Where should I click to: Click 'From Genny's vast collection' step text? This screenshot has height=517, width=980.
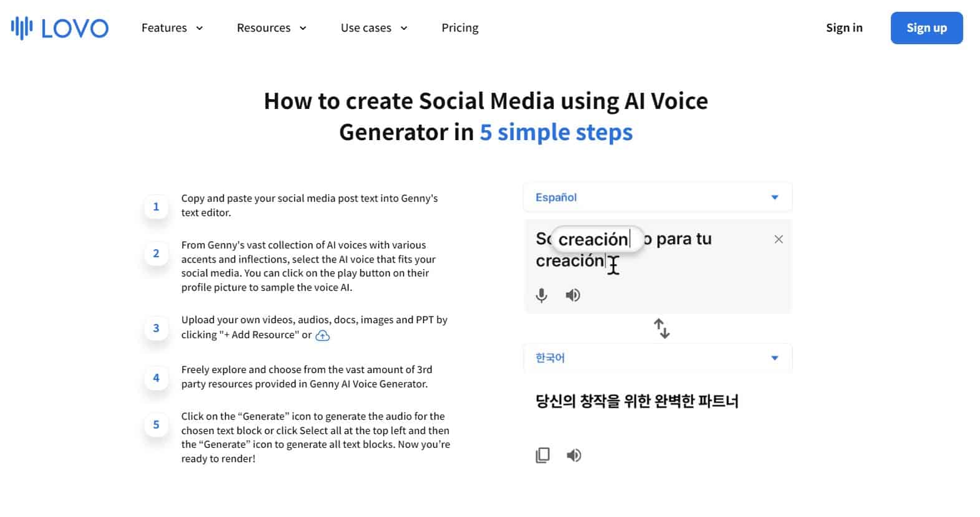click(309, 266)
